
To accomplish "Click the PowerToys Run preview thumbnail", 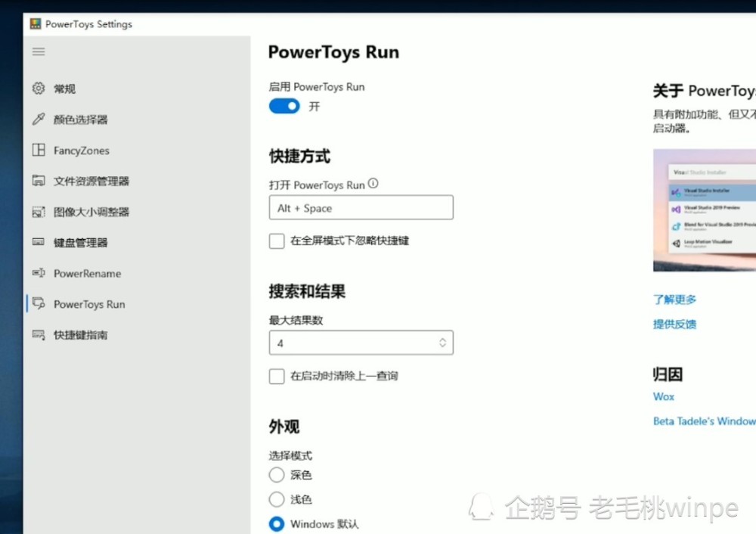I will (x=705, y=210).
